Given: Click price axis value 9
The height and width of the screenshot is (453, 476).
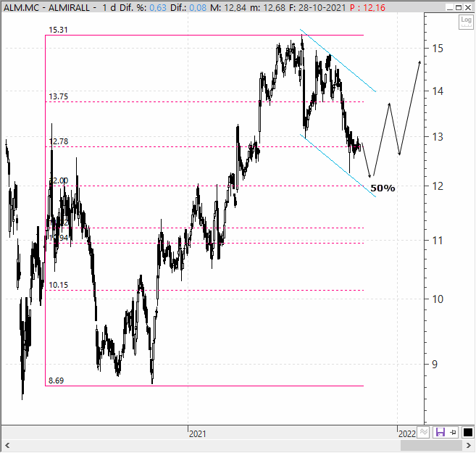Looking at the screenshot, I should click(435, 365).
